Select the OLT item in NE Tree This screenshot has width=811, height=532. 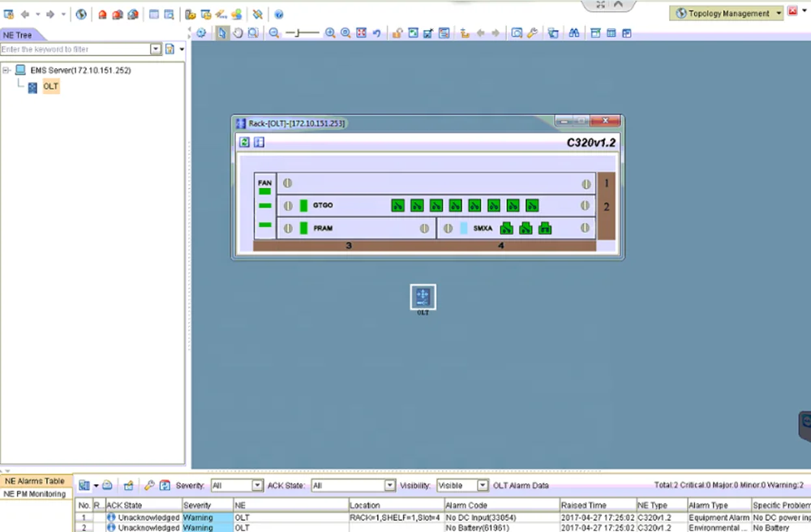click(x=50, y=86)
